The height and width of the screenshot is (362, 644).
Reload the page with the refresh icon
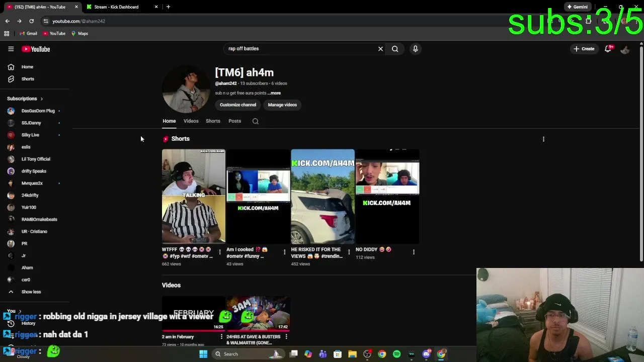tap(31, 21)
